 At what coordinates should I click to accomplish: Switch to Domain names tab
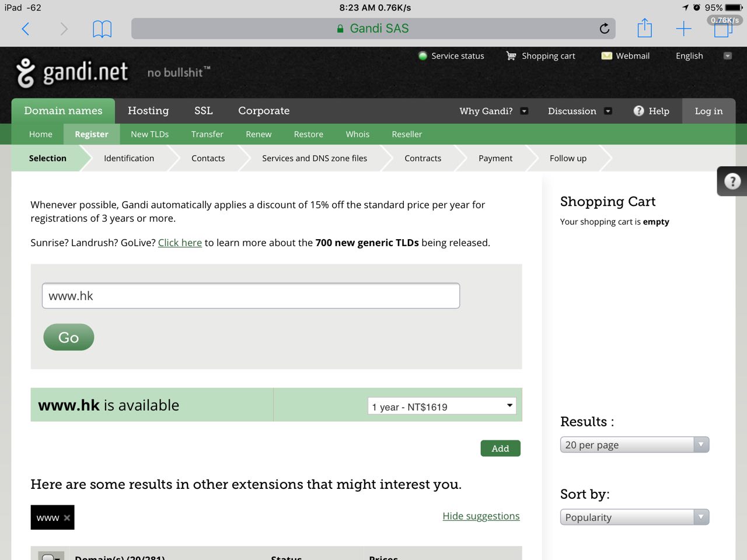[x=63, y=111]
